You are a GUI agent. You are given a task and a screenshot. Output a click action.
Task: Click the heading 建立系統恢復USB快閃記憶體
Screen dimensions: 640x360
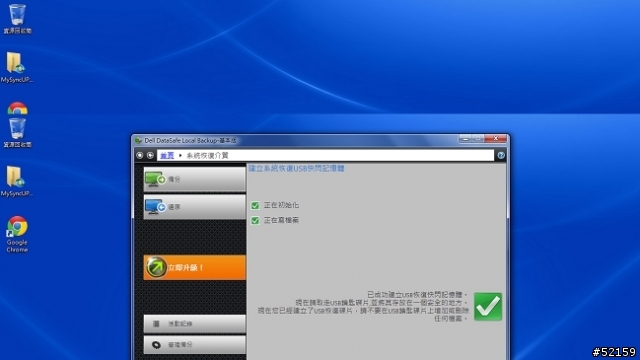click(x=296, y=168)
